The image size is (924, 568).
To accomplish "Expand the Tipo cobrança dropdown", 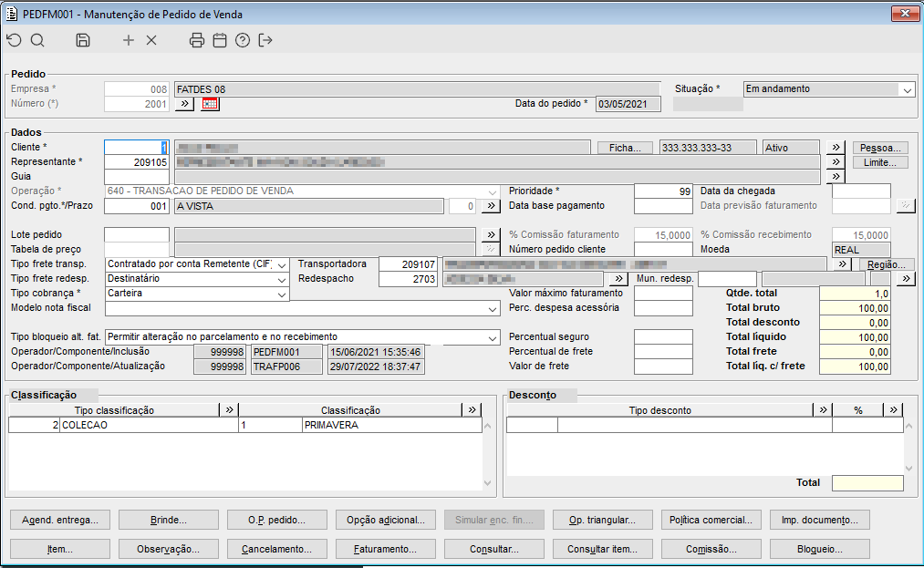I will pos(281,294).
